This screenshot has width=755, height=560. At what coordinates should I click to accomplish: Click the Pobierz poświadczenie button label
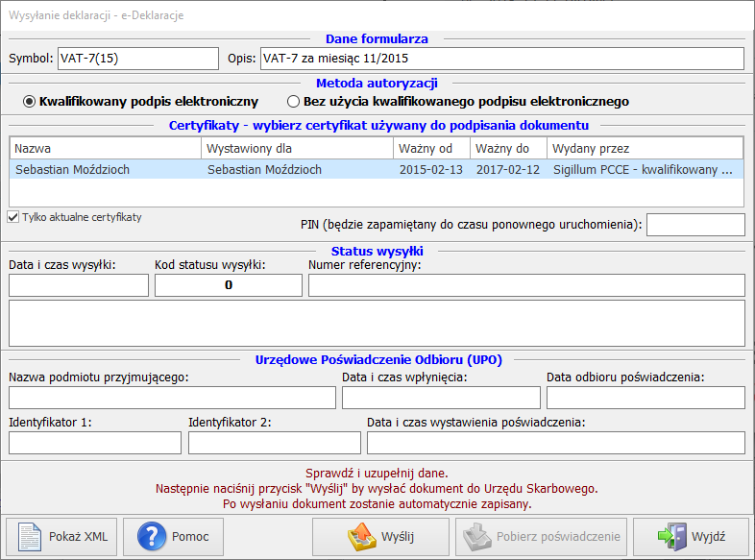click(558, 537)
